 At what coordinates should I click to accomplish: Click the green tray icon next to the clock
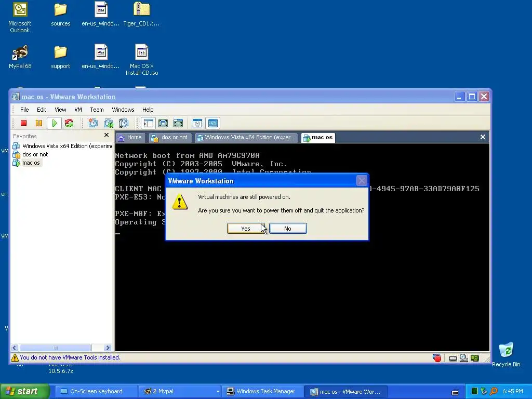(475, 392)
